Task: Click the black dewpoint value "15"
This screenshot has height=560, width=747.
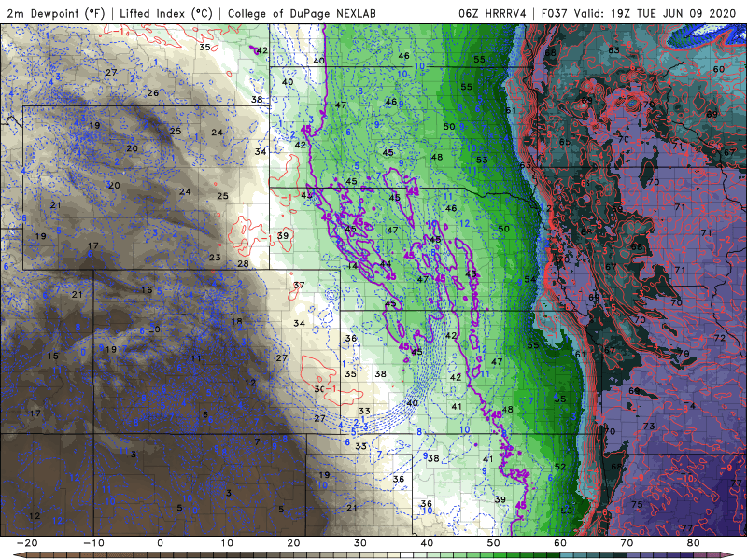Action: pos(53,356)
